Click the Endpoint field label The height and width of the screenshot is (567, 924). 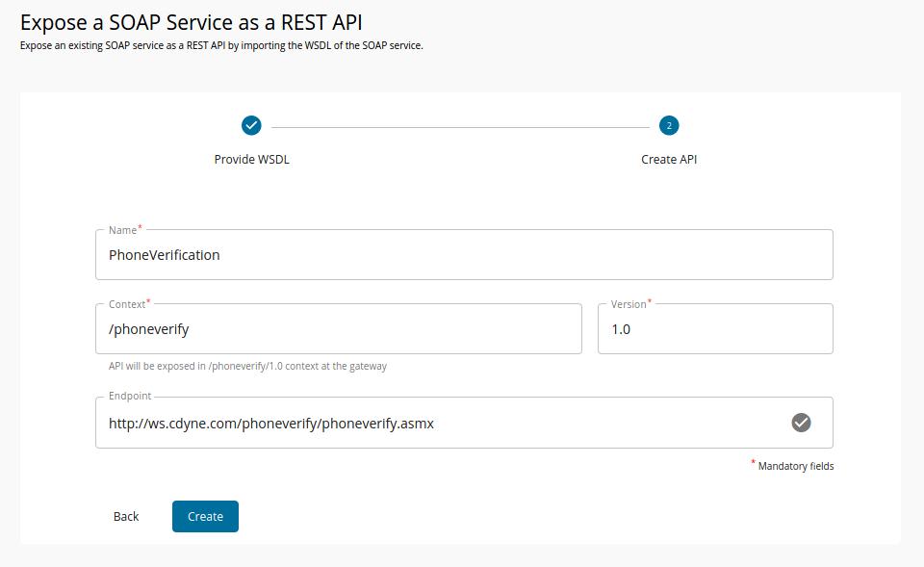pyautogui.click(x=130, y=396)
